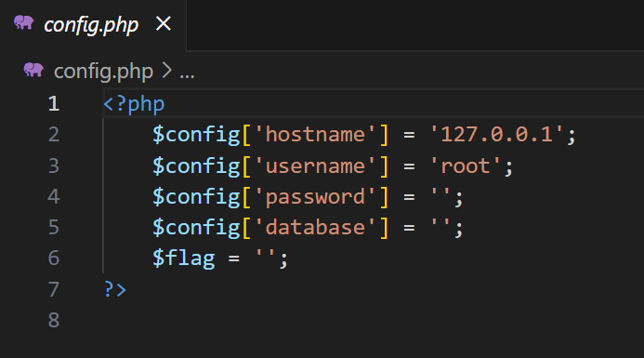Place cursor on the <?php opening tag

[134, 105]
